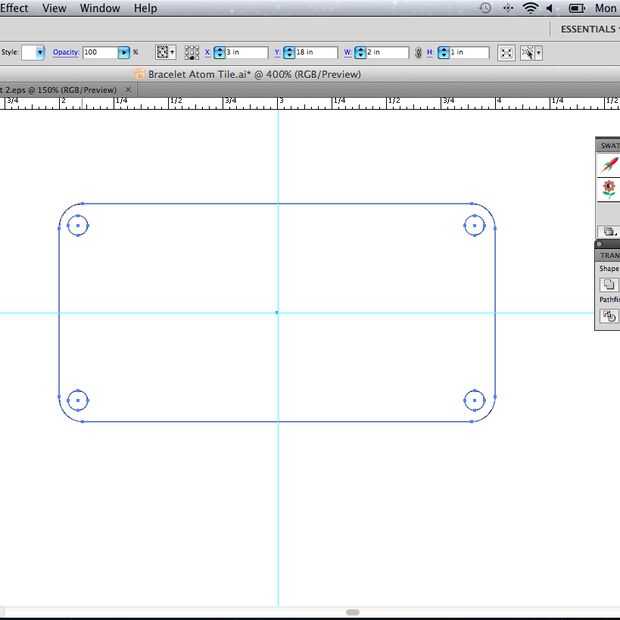The height and width of the screenshot is (620, 620).
Task: Click the width field showing 2 in
Action: point(387,52)
